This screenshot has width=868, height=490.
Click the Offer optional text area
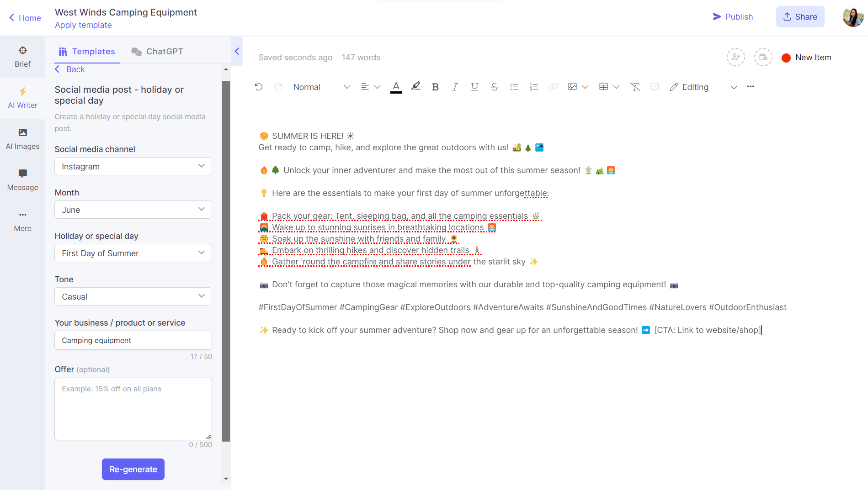point(133,409)
